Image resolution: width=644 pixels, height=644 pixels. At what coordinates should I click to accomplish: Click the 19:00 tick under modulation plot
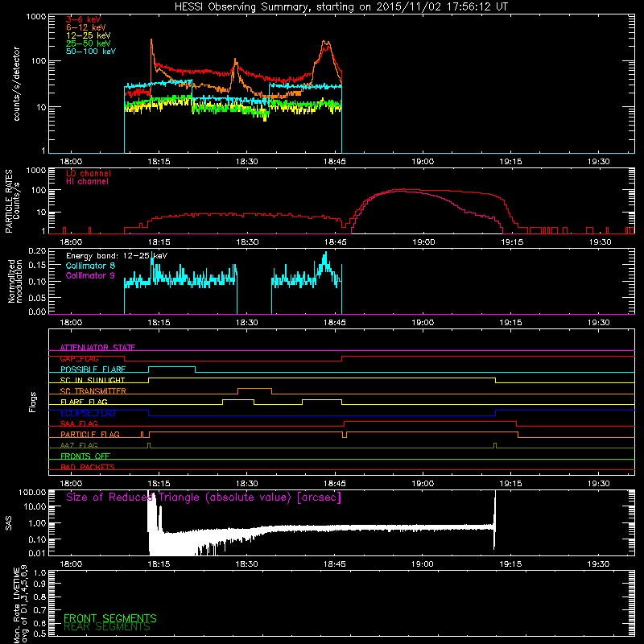(x=423, y=323)
